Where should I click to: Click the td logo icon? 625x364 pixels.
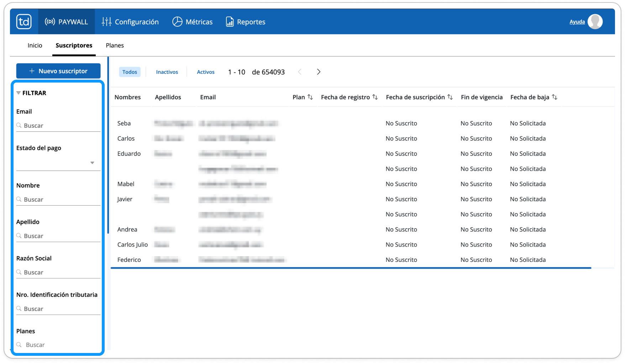(x=24, y=22)
